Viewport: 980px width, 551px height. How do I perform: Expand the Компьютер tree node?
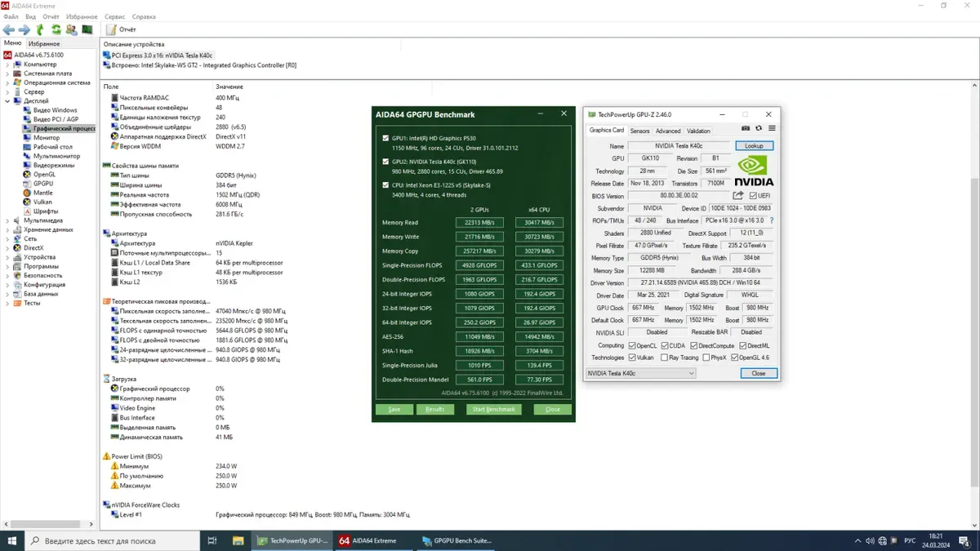(x=8, y=64)
